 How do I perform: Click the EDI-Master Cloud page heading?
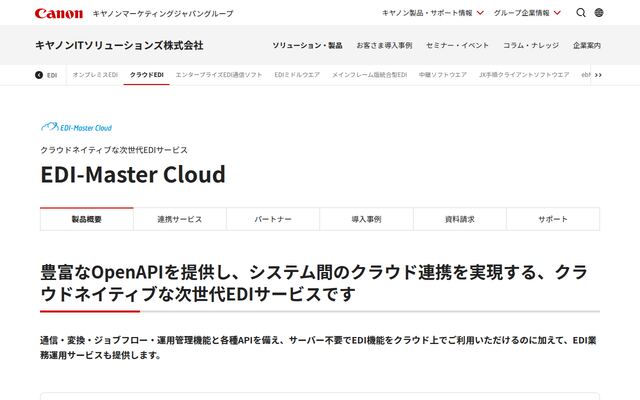pos(133,174)
